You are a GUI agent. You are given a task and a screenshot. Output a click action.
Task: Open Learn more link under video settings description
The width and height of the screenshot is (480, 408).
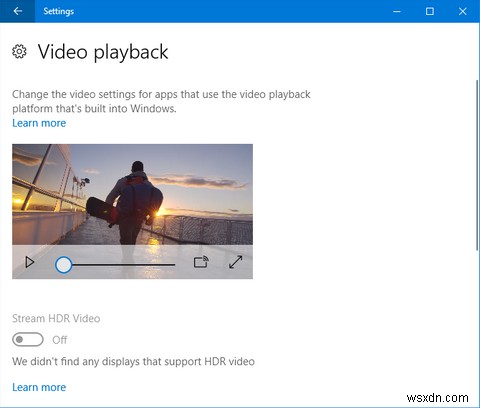coord(39,123)
